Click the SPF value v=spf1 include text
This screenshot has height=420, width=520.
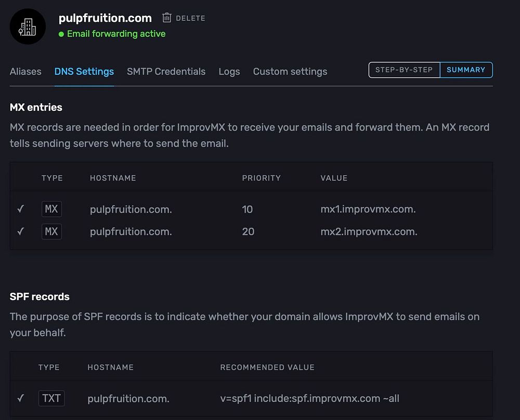pyautogui.click(x=309, y=399)
